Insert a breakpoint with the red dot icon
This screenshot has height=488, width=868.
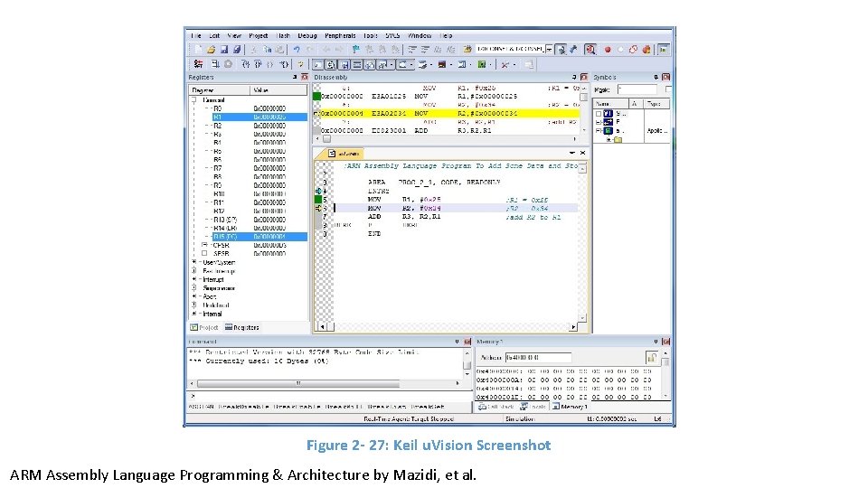pos(608,49)
